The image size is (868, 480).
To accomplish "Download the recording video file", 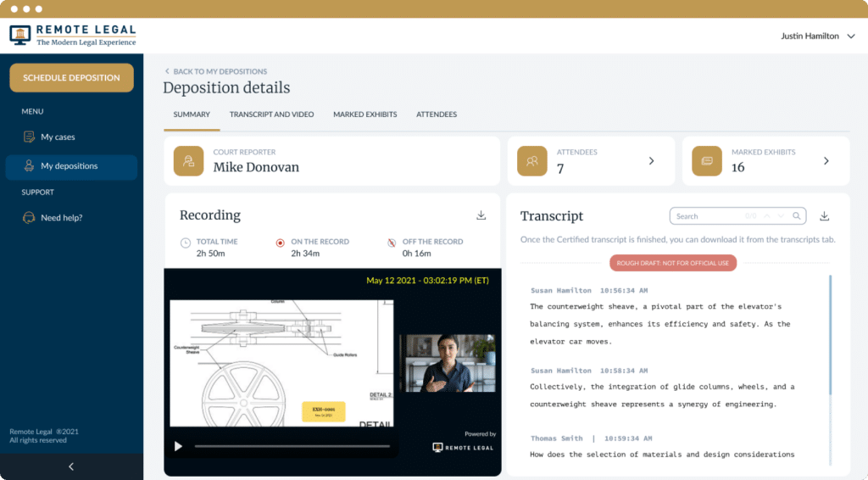I will (x=481, y=215).
